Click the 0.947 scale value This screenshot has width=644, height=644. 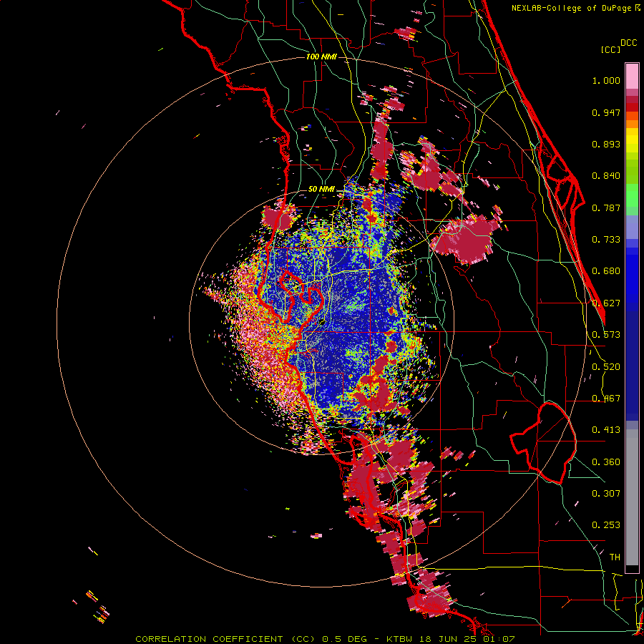606,112
